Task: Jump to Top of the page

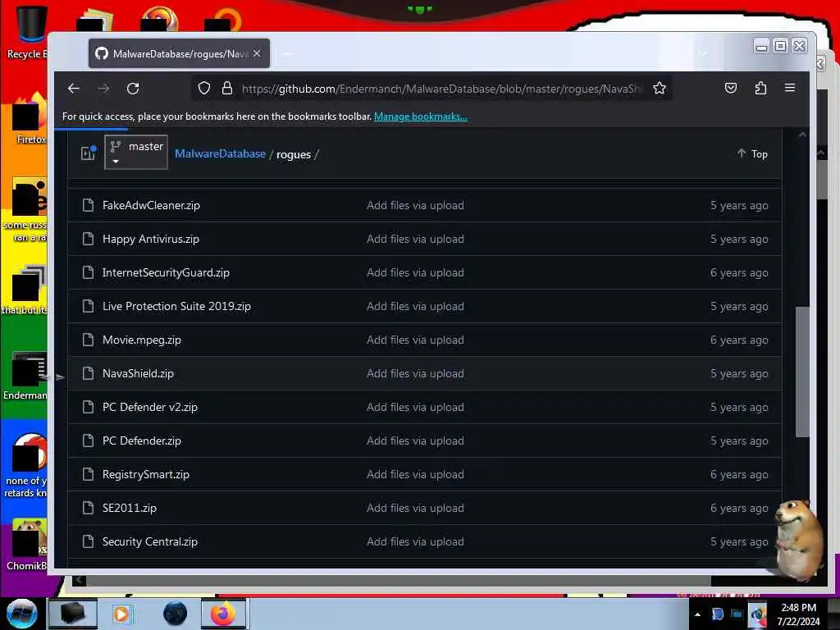Action: [x=753, y=153]
